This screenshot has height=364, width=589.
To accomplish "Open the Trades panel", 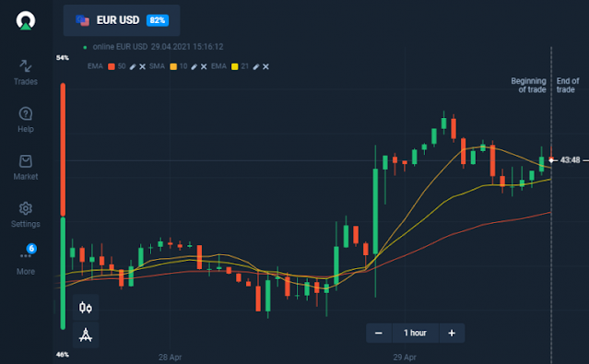I will (x=26, y=73).
